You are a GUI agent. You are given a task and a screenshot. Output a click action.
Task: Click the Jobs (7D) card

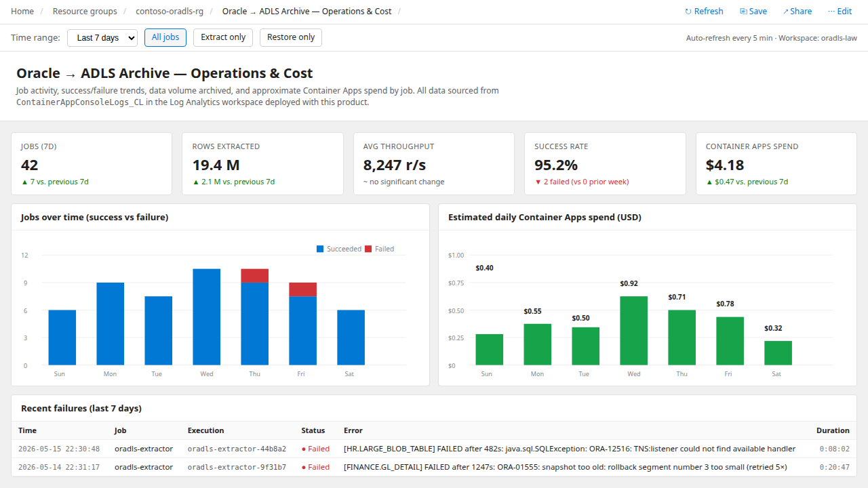point(92,163)
